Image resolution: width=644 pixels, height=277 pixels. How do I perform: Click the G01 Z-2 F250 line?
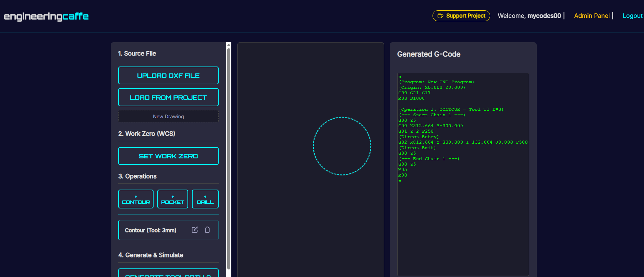(x=416, y=131)
